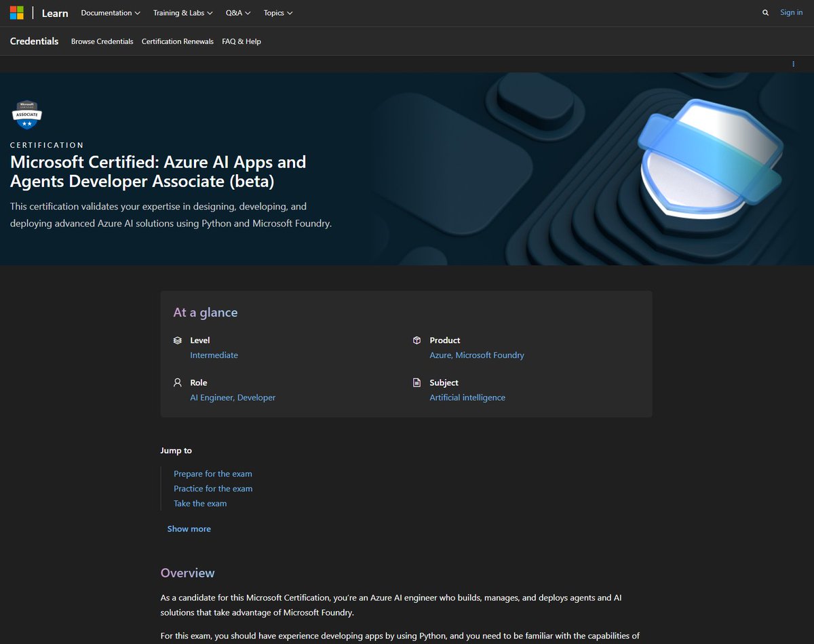
Task: Jump to Prepare for the exam
Action: 213,474
